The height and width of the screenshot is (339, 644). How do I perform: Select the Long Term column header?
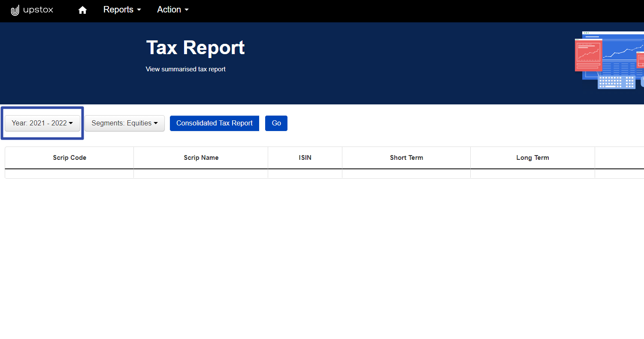pyautogui.click(x=533, y=158)
